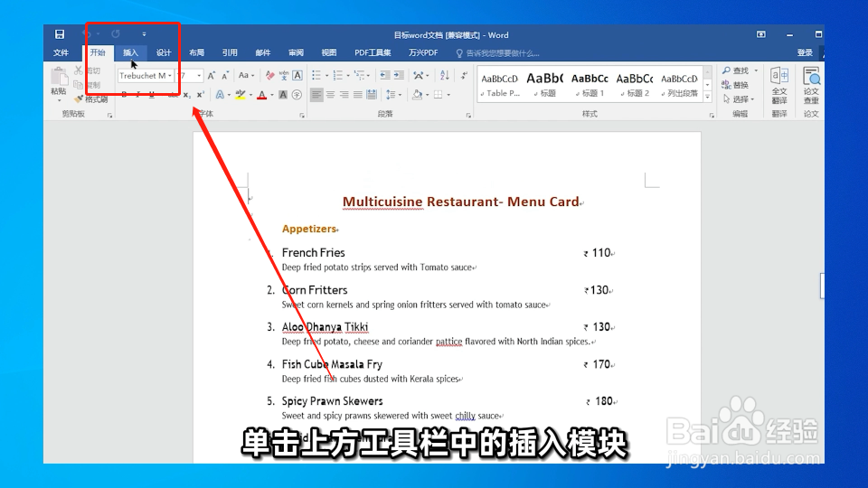The image size is (868, 488).
Task: Click the Format Painter brush (格式刷)
Action: click(x=91, y=99)
